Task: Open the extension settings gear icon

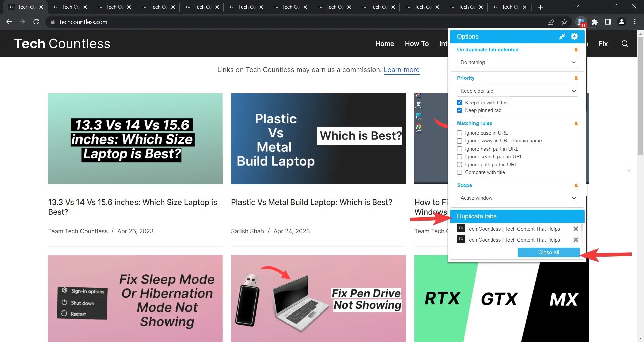Action: [x=574, y=37]
